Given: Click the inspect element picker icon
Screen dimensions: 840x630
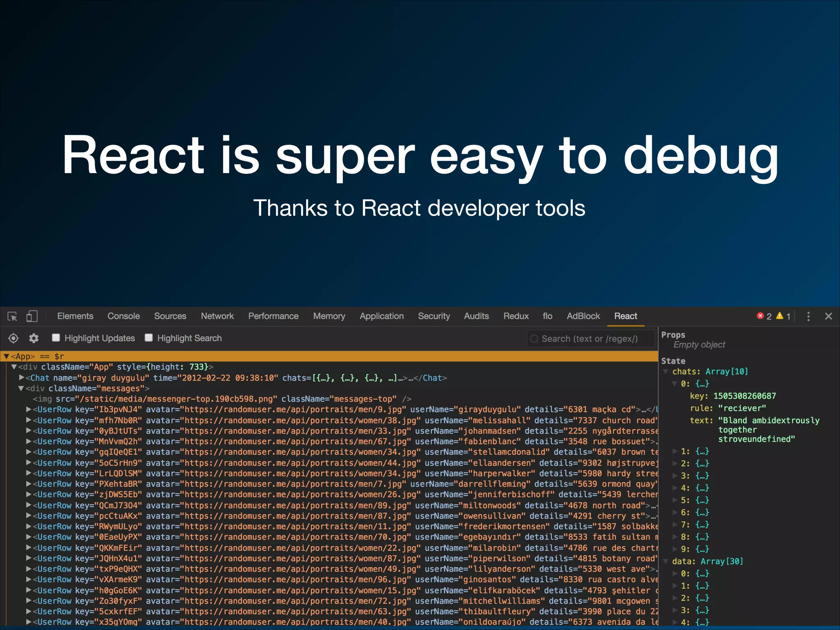Looking at the screenshot, I should pyautogui.click(x=12, y=316).
